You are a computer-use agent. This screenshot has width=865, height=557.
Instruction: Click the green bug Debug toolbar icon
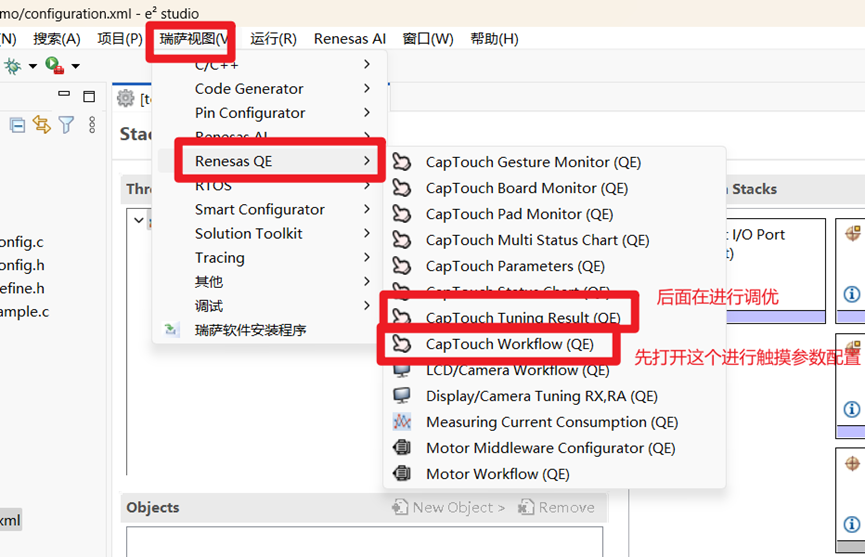[x=12, y=66]
